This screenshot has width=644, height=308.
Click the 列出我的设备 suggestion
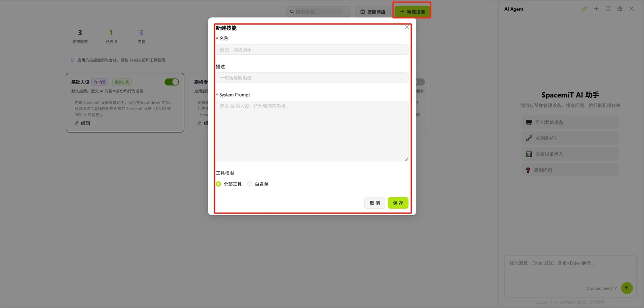pyautogui.click(x=570, y=122)
